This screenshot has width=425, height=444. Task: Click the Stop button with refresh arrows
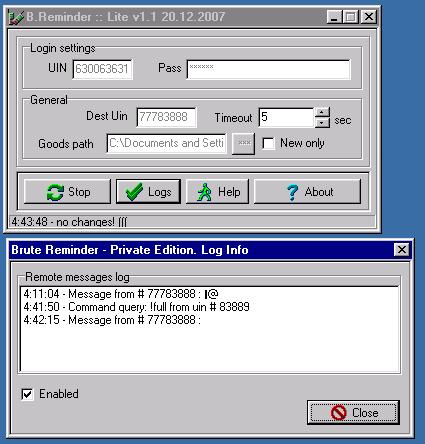67,191
